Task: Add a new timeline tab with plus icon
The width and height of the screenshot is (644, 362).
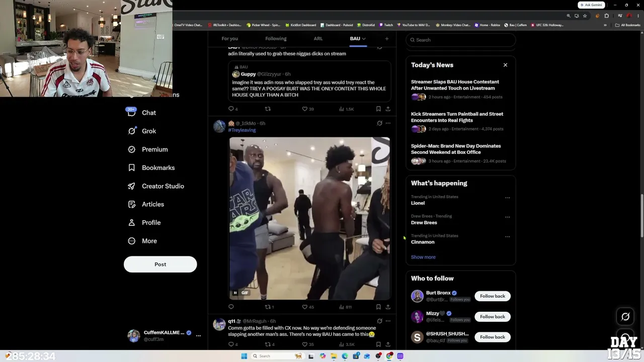Action: pos(387,39)
